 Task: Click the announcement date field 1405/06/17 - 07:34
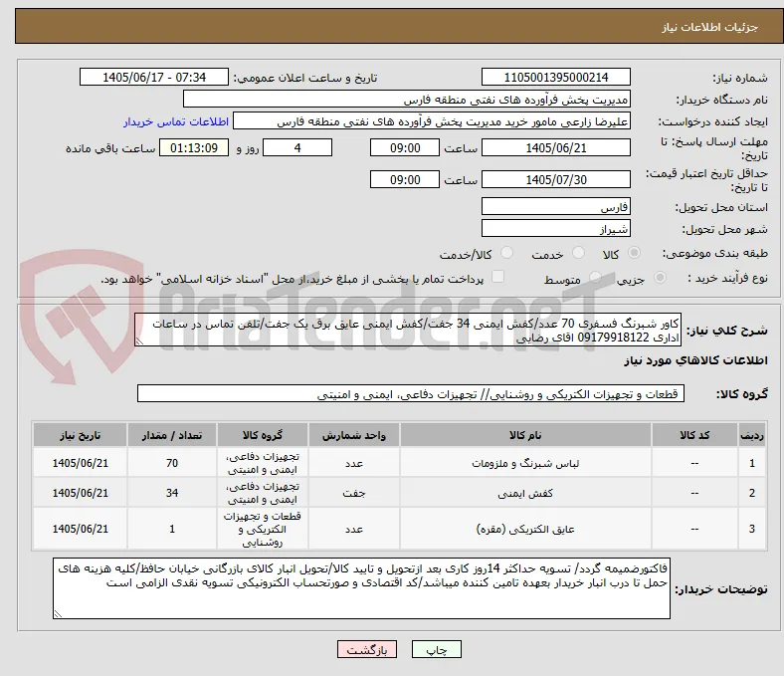pos(154,77)
